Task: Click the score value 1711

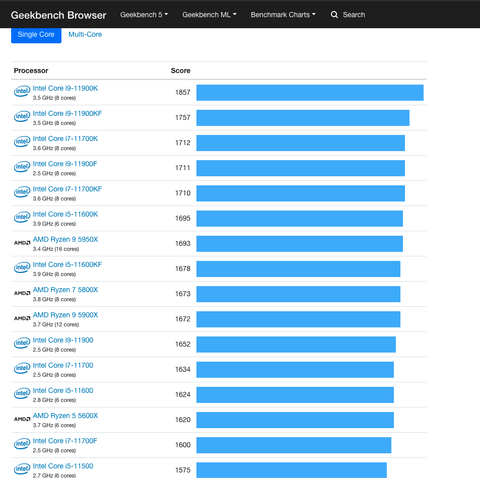Action: tap(183, 168)
